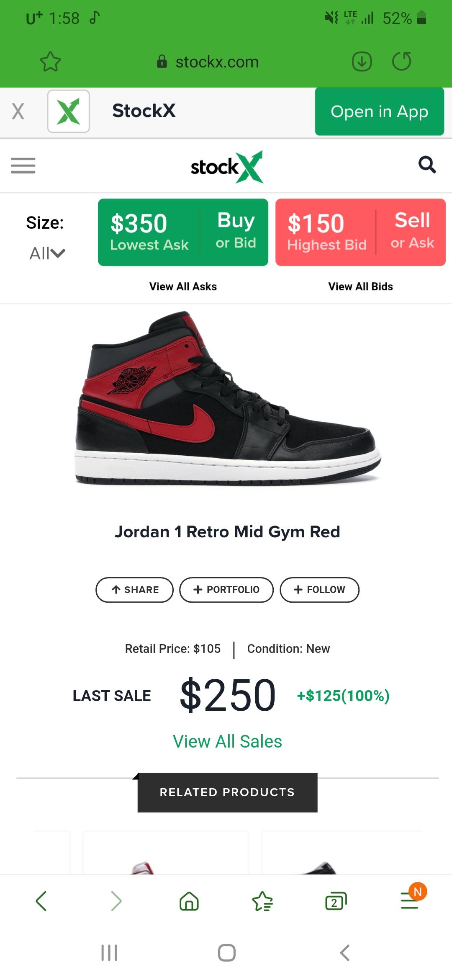Screen dimensions: 452x980
Task: View All Sales history link
Action: (x=227, y=741)
